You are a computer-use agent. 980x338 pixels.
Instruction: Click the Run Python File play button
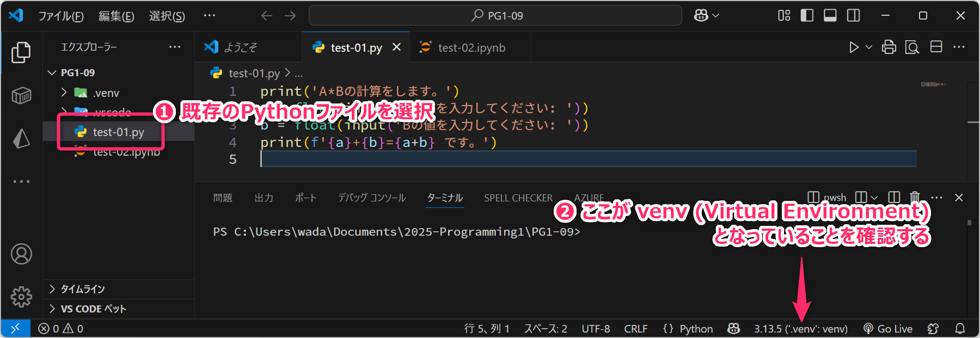pyautogui.click(x=853, y=47)
